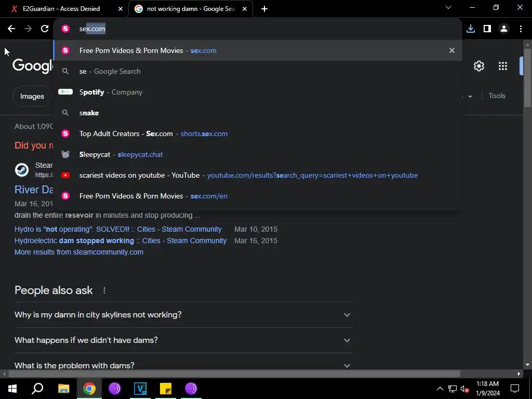Open the taskbar clock showing 1:18 AM
The image size is (532, 399).
[487, 389]
